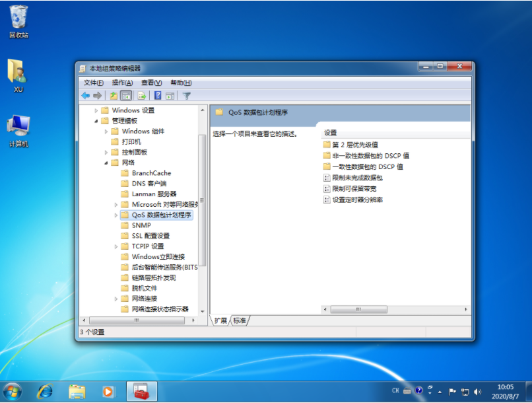Viewport: 532px width, 403px height.
Task: Click the Up One Level toolbar icon
Action: (x=114, y=95)
